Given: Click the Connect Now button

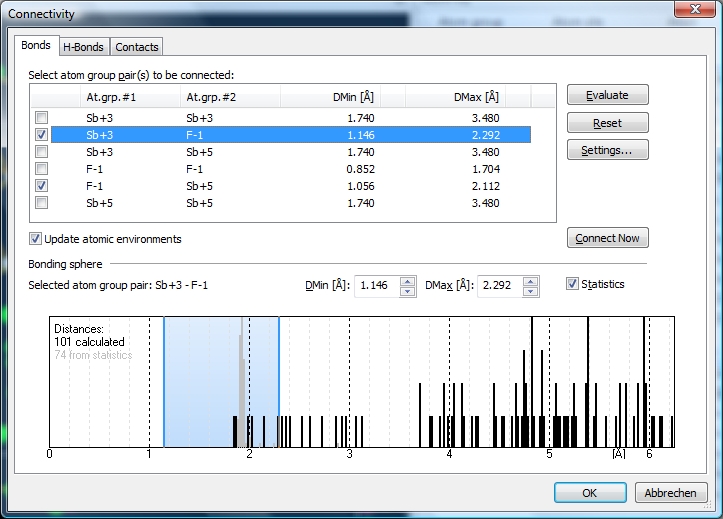Looking at the screenshot, I should [x=607, y=238].
